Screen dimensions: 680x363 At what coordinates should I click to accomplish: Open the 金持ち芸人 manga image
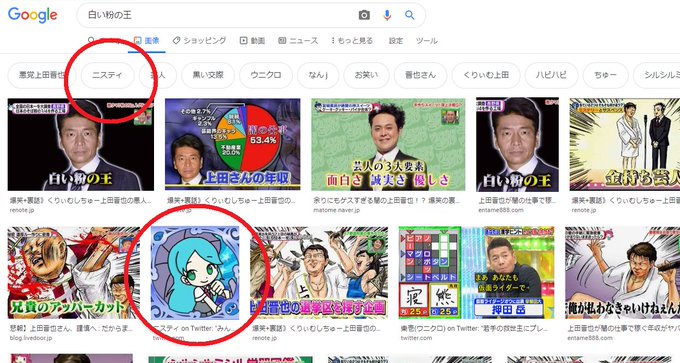624,144
